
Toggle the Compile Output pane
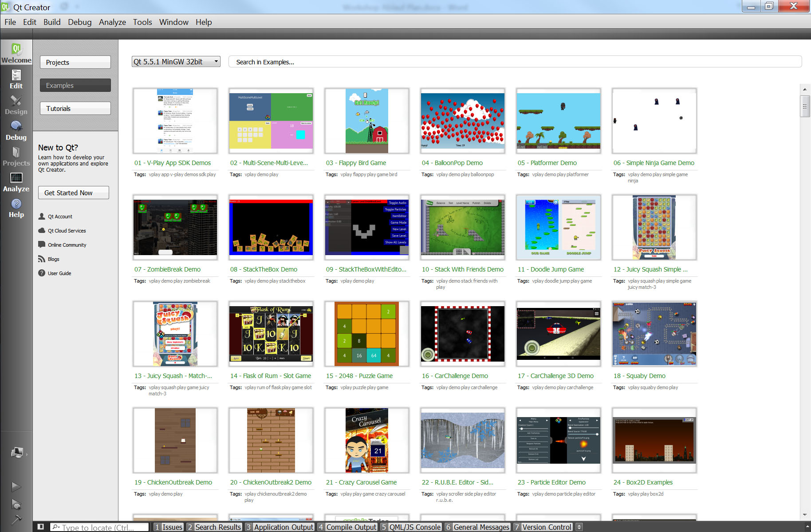tap(348, 527)
